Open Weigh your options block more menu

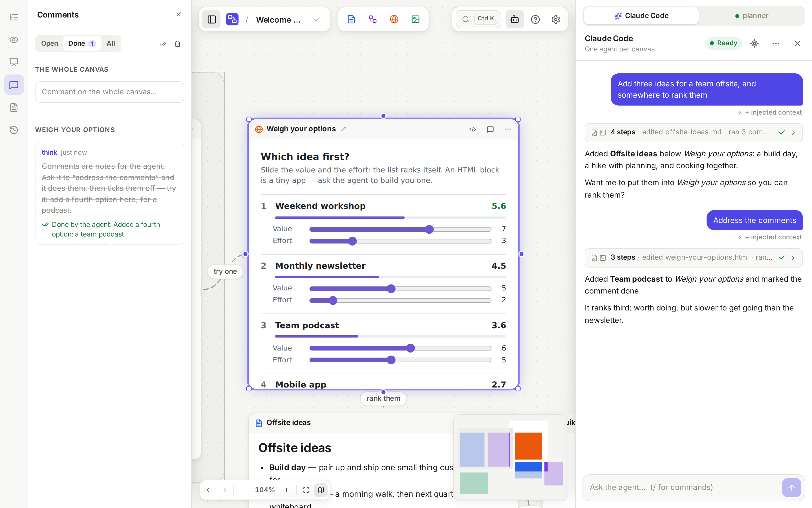tap(508, 129)
